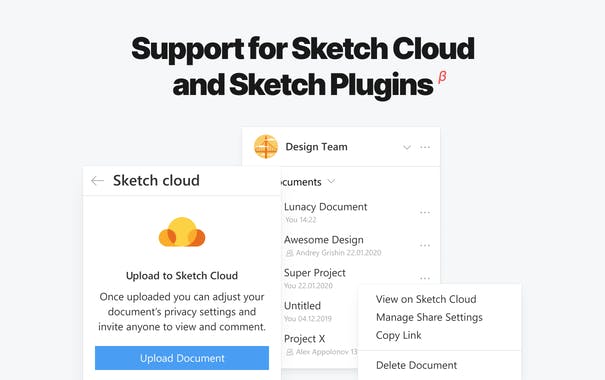The height and width of the screenshot is (380, 605).
Task: Open the Lunacy Document entry
Action: [x=325, y=207]
